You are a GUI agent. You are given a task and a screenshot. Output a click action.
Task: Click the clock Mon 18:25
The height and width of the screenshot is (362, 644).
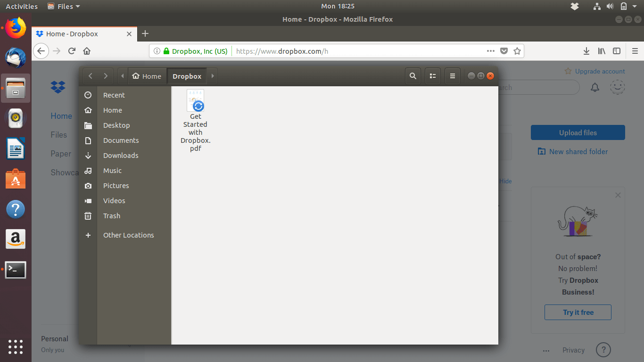[338, 6]
